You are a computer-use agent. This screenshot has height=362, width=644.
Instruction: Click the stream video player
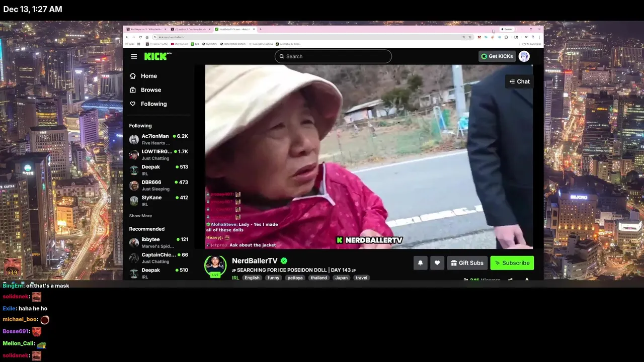coord(369,157)
